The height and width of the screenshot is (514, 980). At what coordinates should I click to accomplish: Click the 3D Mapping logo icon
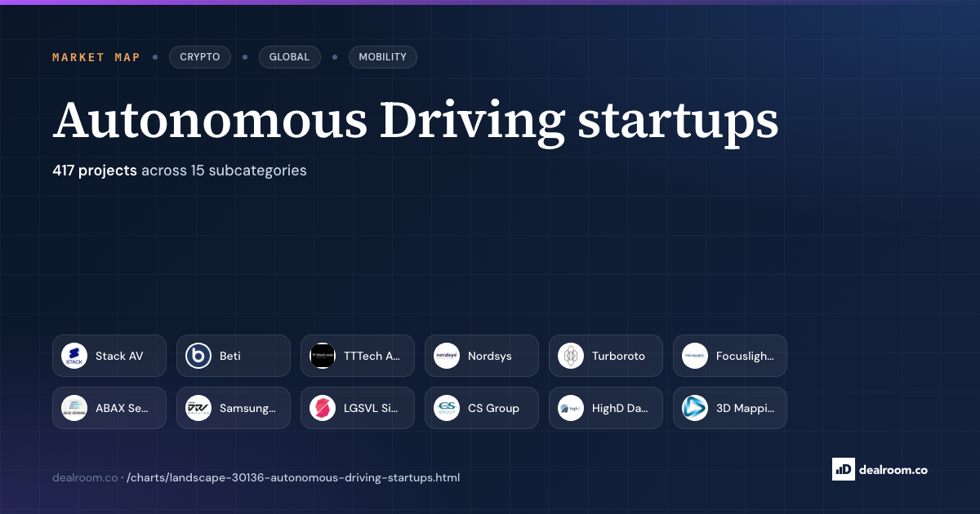click(x=695, y=408)
